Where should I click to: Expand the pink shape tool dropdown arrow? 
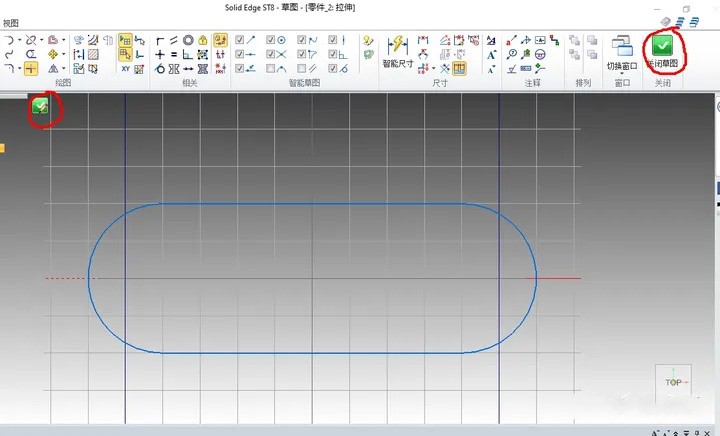pos(63,40)
